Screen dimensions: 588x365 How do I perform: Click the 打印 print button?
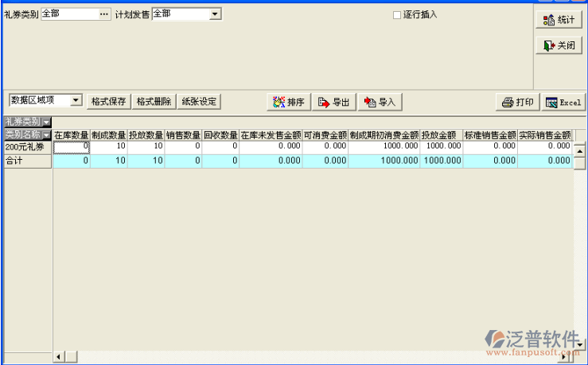[517, 102]
